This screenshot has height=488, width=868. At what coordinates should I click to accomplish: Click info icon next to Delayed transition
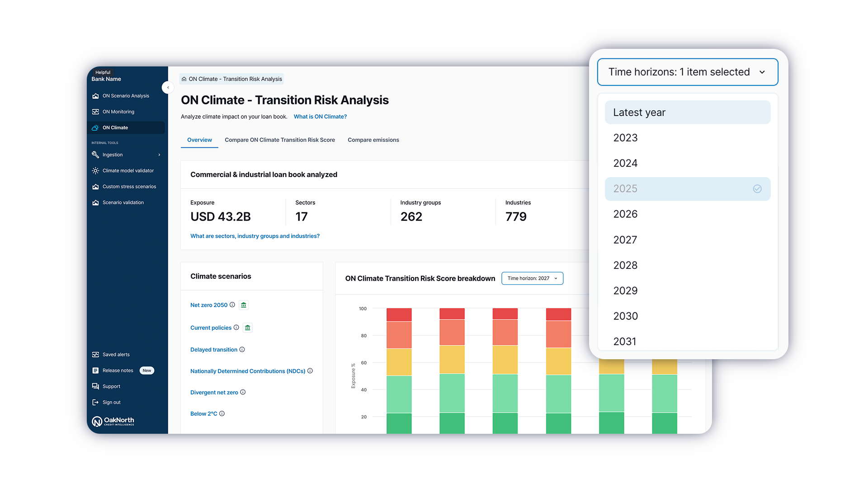pyautogui.click(x=242, y=349)
